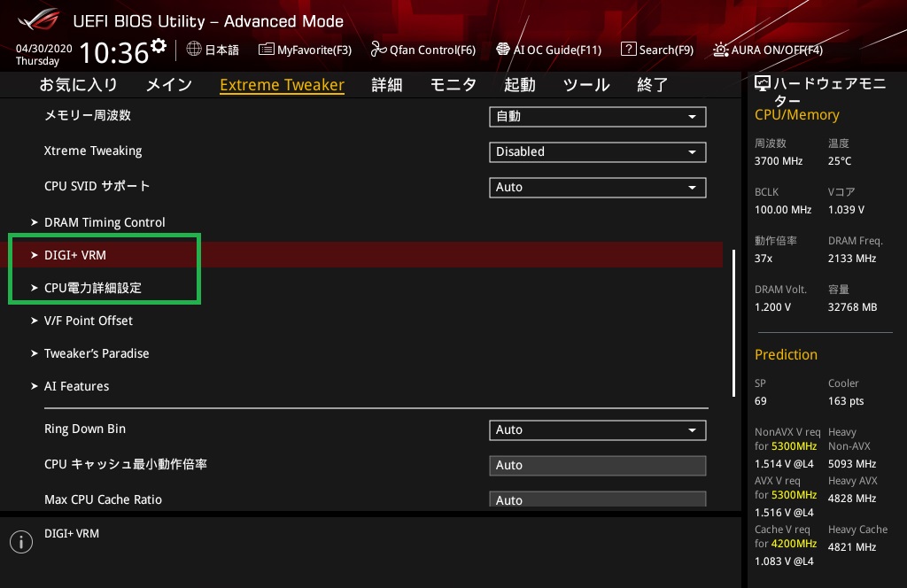907x588 pixels.
Task: Click the Prediction heading
Action: [x=787, y=355]
